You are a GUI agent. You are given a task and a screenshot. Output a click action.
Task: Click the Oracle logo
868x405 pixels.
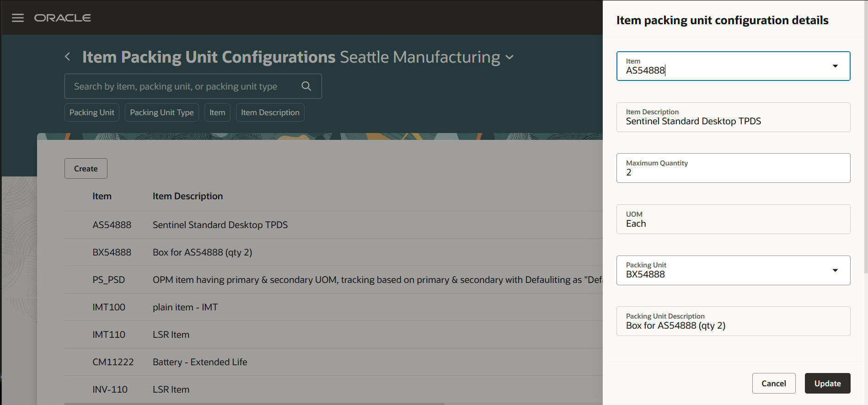[x=63, y=18]
